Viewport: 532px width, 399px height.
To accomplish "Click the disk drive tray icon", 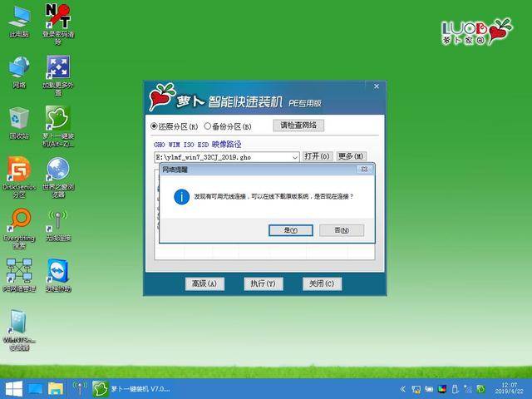I will (429, 389).
